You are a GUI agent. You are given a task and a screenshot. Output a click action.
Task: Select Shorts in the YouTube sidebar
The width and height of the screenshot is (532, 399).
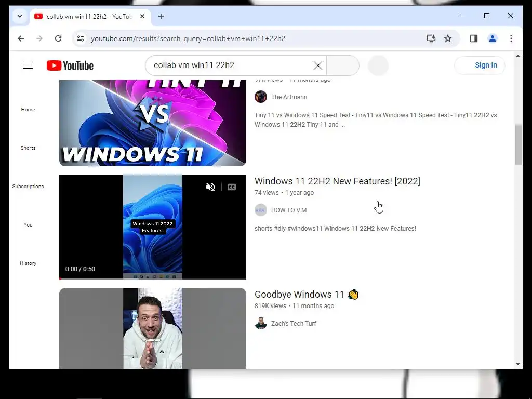pyautogui.click(x=28, y=148)
